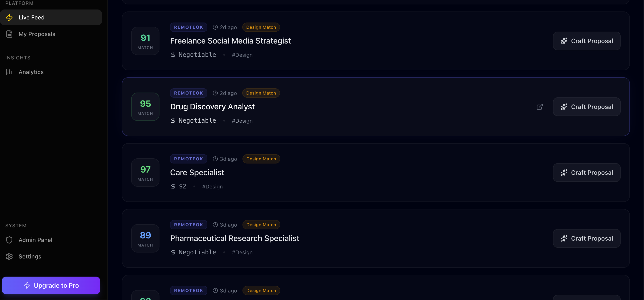Click REMOTEOK tag on Social Media Strategist
644x300 pixels.
pyautogui.click(x=189, y=27)
